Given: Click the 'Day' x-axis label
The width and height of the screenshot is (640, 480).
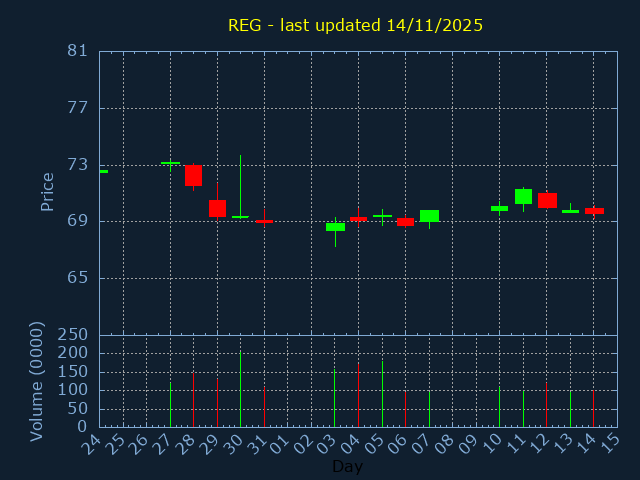Looking at the screenshot, I should coord(347,466).
